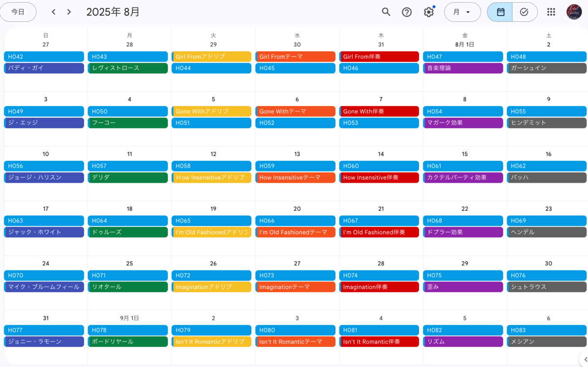Open the H083 event
The image size is (588, 367).
[547, 330]
